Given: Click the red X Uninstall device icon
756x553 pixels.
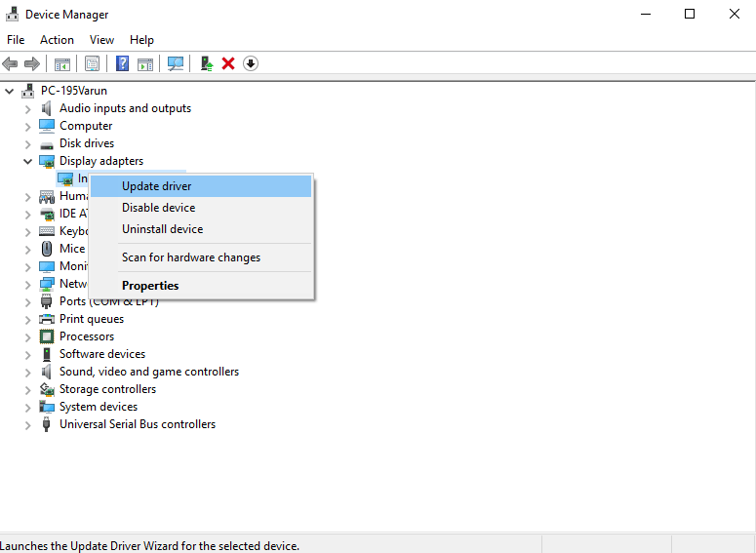Looking at the screenshot, I should 228,63.
